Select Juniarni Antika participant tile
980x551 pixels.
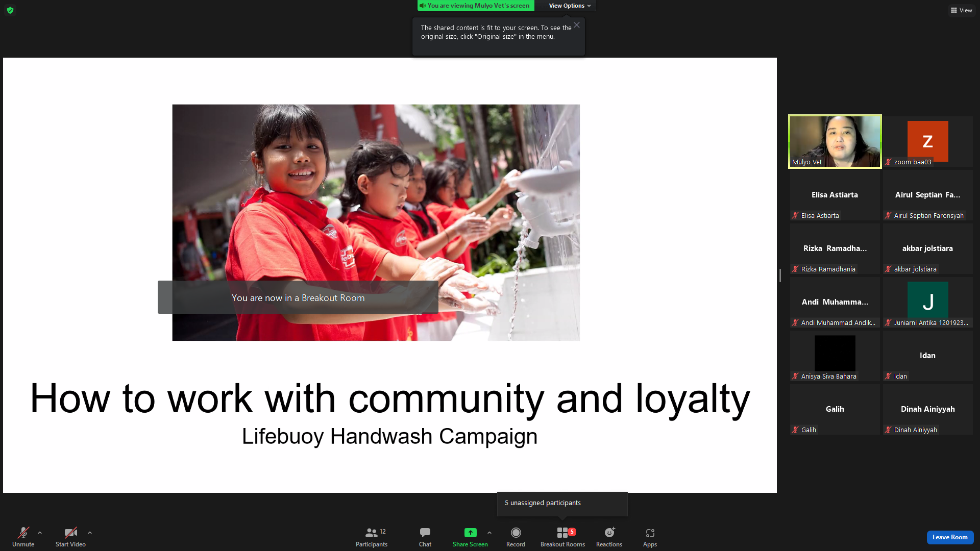tap(927, 302)
